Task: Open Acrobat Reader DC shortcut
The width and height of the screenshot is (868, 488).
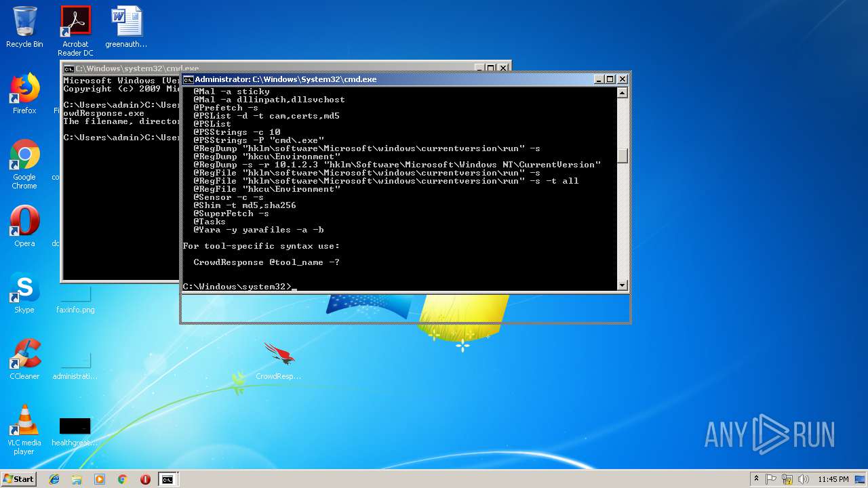Action: (x=75, y=30)
